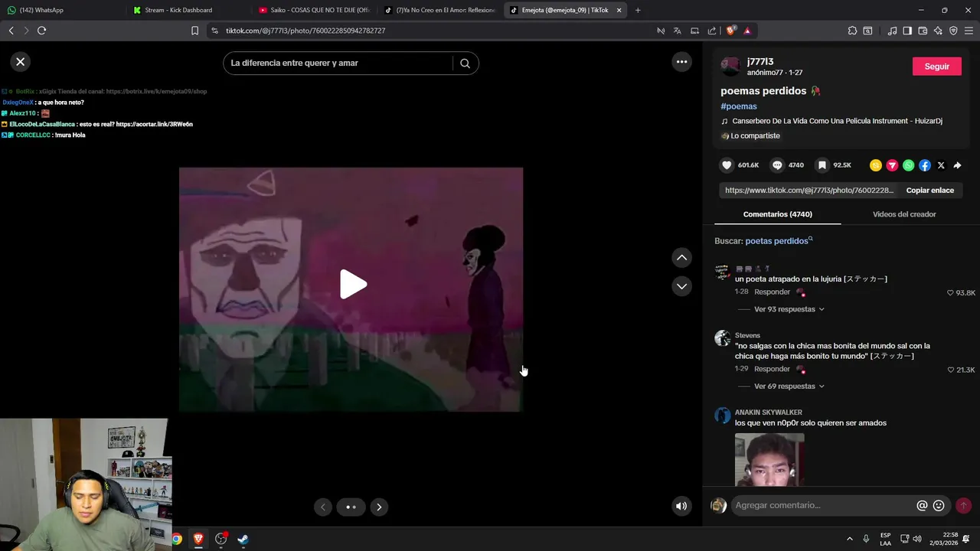Viewport: 980px width, 551px height.
Task: Click the translate page icon in address bar
Action: [678, 31]
